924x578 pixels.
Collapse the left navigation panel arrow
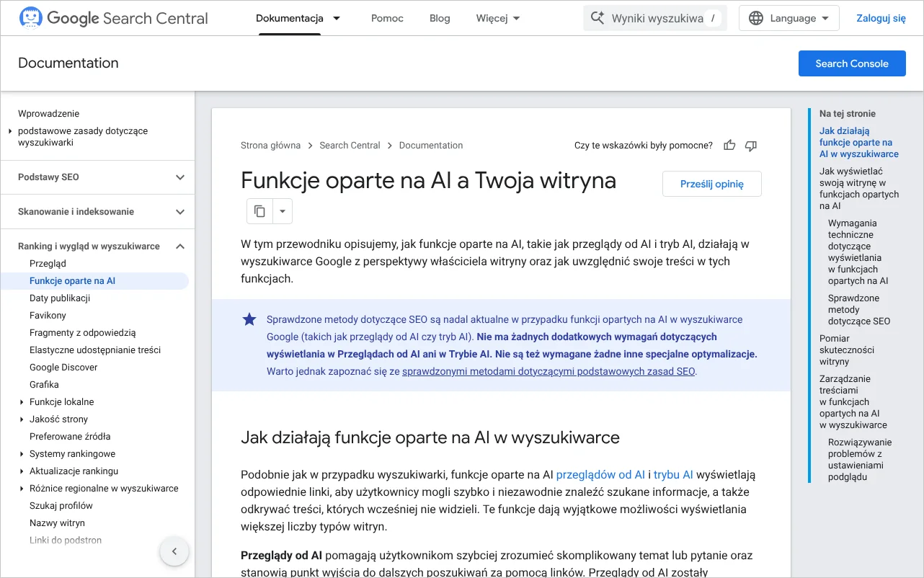pyautogui.click(x=174, y=552)
